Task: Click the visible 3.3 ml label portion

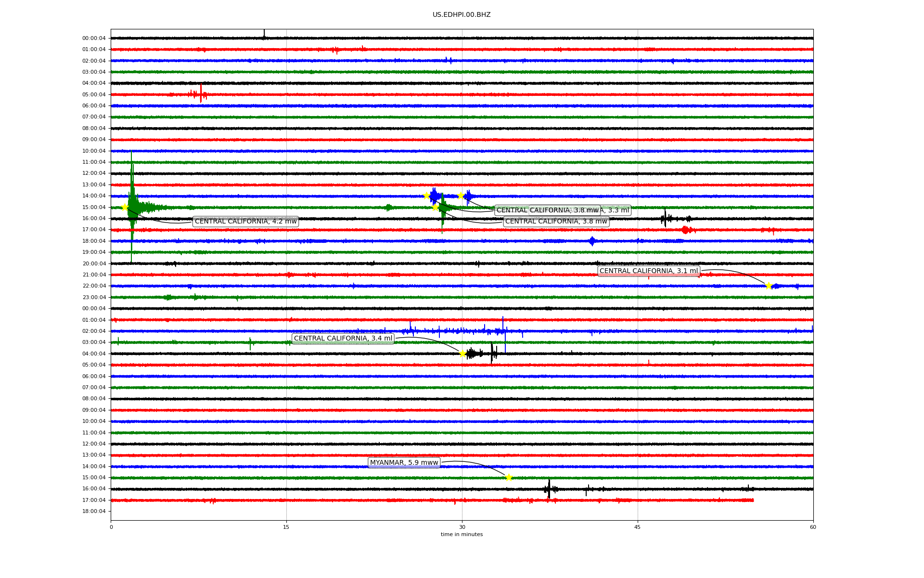Action: click(x=617, y=210)
